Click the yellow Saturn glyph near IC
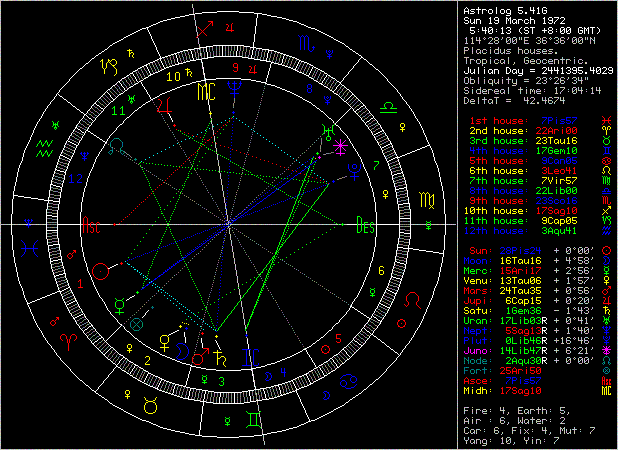The image size is (618, 450). click(x=219, y=358)
